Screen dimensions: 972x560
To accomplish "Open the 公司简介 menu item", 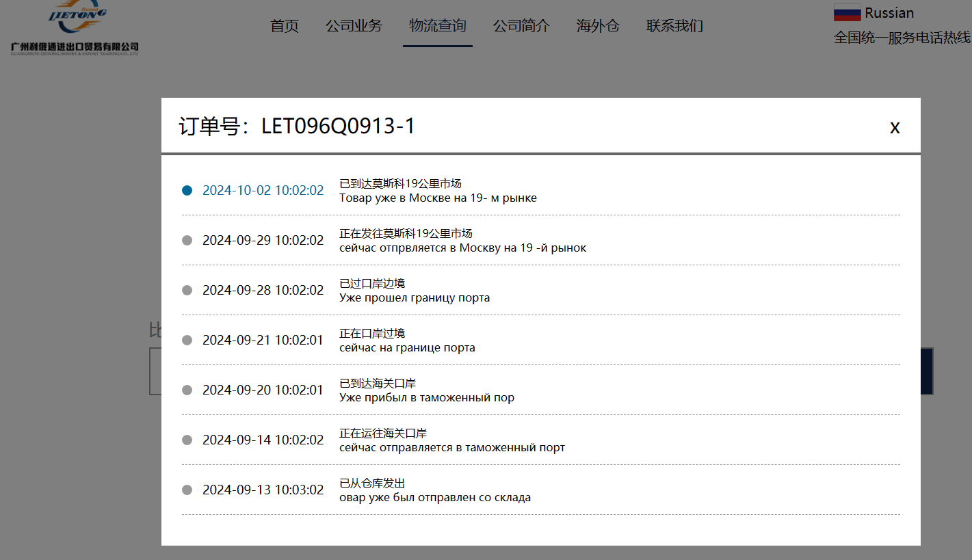I will (521, 26).
